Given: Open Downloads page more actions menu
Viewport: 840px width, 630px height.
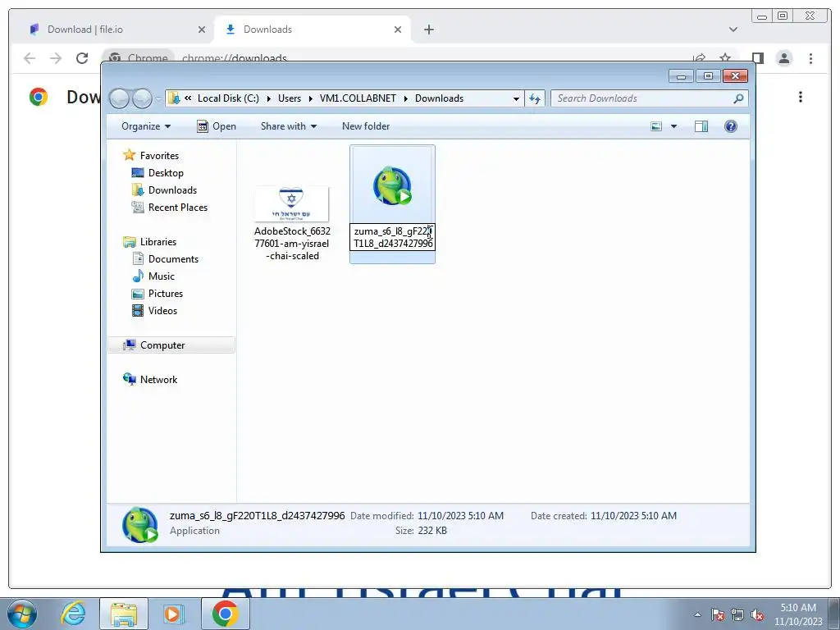Looking at the screenshot, I should click(x=801, y=97).
